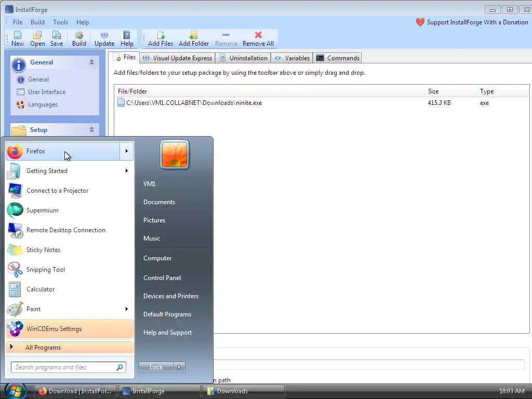Image resolution: width=532 pixels, height=399 pixels.
Task: Open the Help menu in menu bar
Action: (83, 22)
